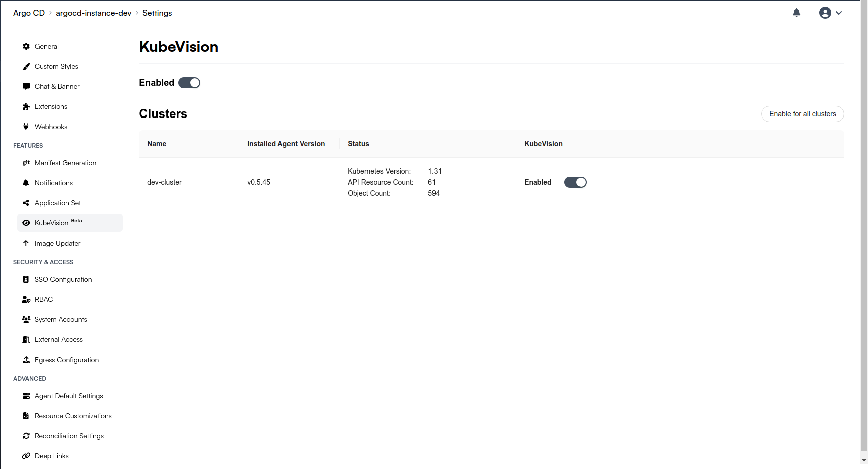Open Reconciliation Settings page
Viewport: 868px width, 469px height.
[69, 436]
